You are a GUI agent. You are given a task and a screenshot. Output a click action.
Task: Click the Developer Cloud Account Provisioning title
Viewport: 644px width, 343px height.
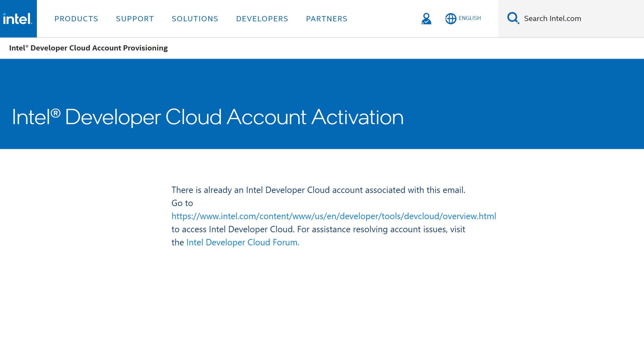coord(88,48)
